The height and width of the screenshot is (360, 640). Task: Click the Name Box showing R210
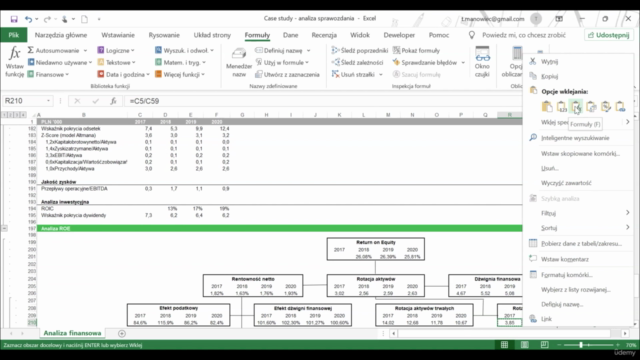[x=27, y=101]
